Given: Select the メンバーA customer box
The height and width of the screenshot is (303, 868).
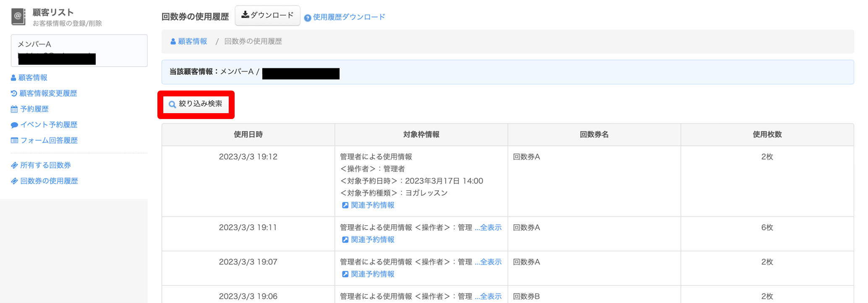Looking at the screenshot, I should coord(79,50).
